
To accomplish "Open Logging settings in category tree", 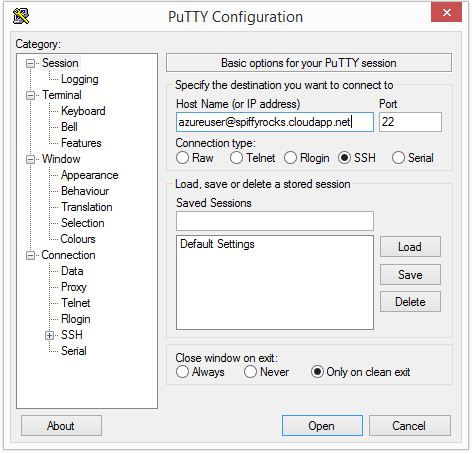I will coord(80,79).
